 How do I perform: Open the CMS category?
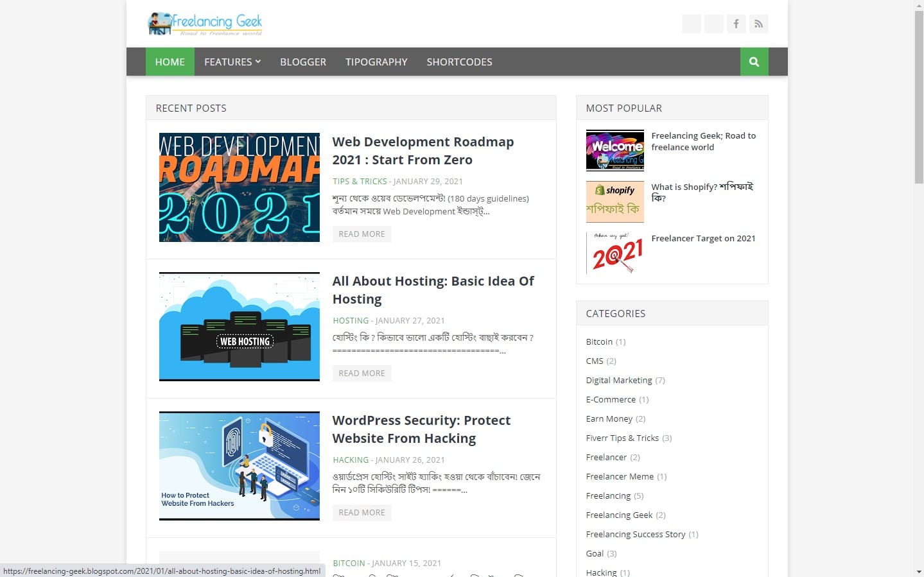[x=595, y=361]
